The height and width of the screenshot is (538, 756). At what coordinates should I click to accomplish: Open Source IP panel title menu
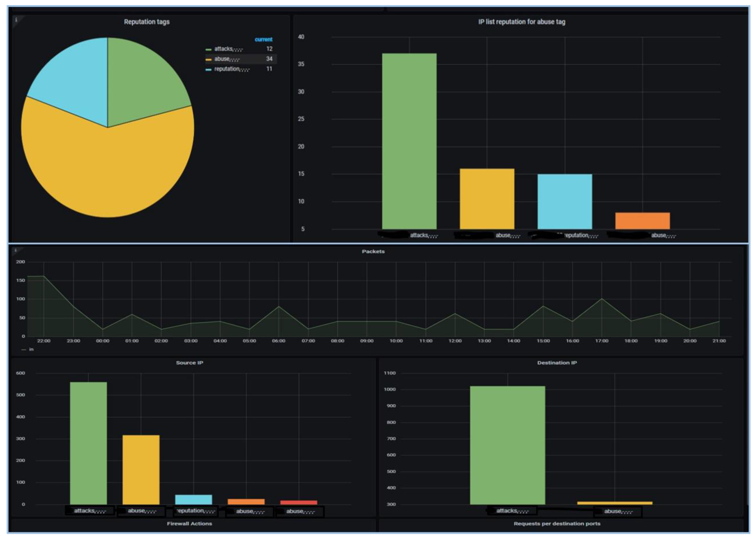189,363
